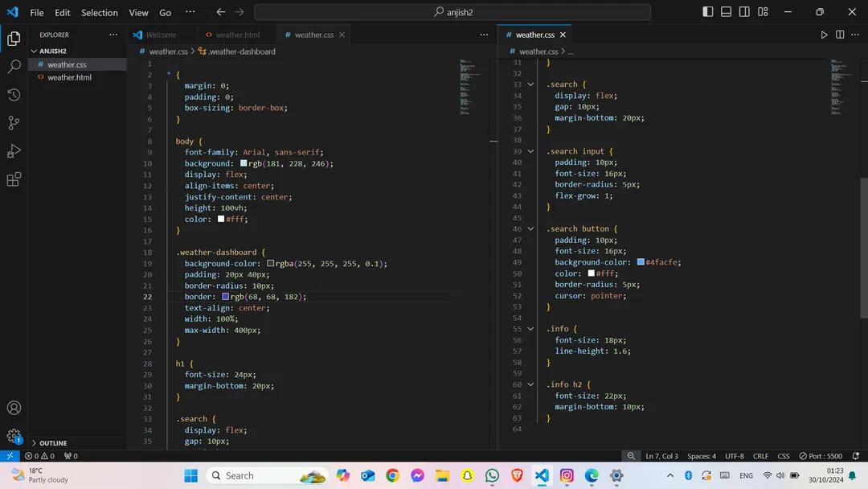Open the Windows Start menu
Image resolution: width=868 pixels, height=489 pixels.
pos(191,475)
